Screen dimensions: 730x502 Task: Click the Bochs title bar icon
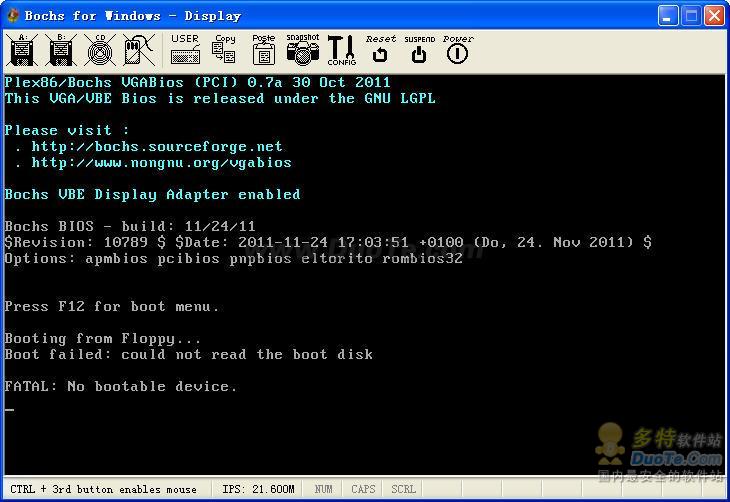13,16
